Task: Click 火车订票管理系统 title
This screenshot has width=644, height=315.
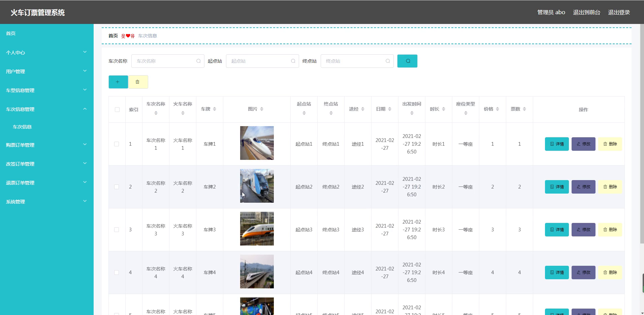Action: (x=38, y=12)
